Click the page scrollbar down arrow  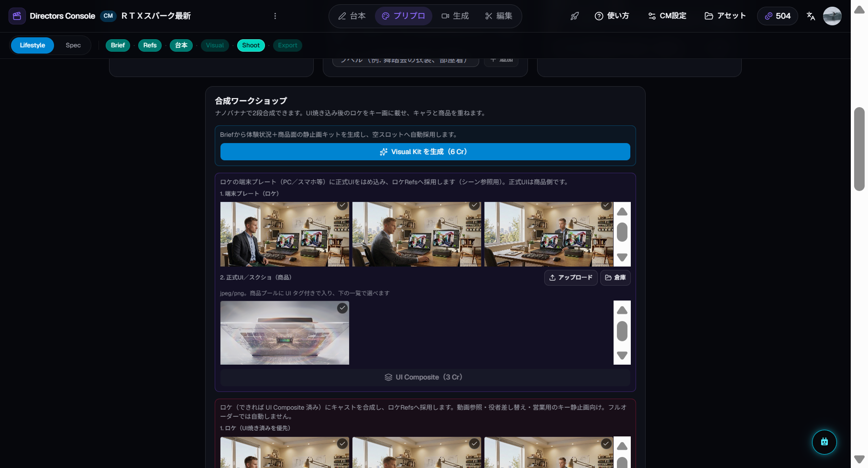859,459
